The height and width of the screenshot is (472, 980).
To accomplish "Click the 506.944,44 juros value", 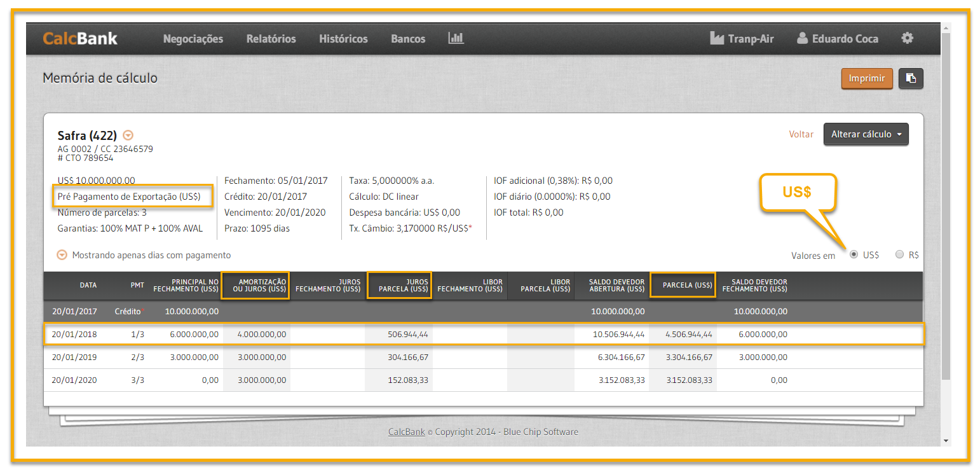I will tap(408, 334).
